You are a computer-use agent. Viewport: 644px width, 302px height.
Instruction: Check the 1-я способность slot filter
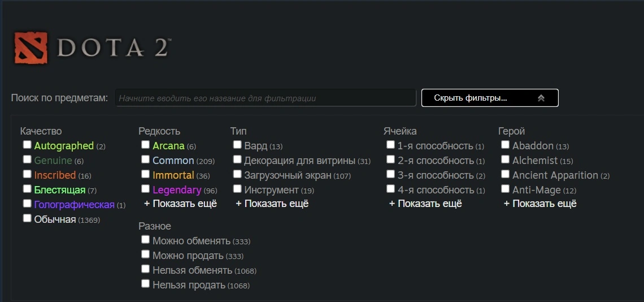(391, 145)
